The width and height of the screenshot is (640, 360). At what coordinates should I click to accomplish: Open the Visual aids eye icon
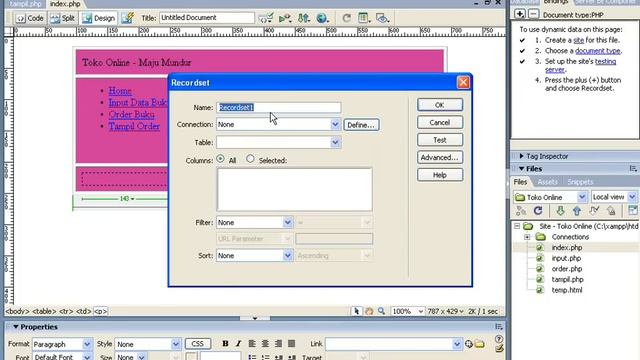pos(382,18)
